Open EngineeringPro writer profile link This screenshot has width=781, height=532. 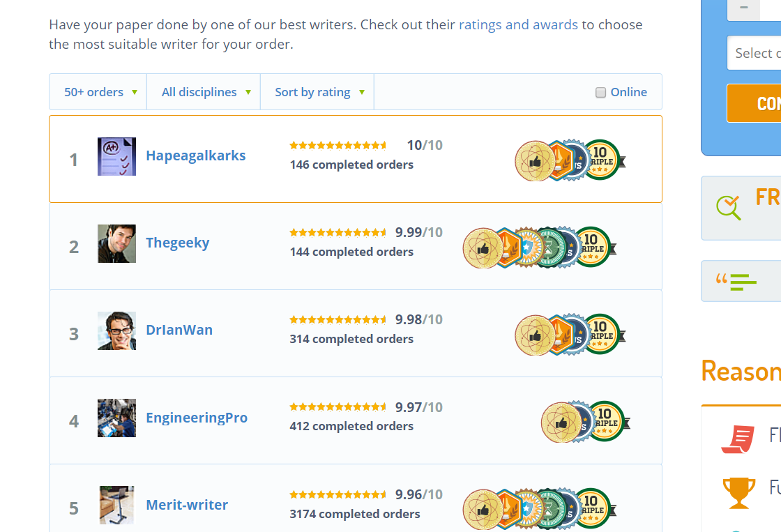pyautogui.click(x=197, y=418)
